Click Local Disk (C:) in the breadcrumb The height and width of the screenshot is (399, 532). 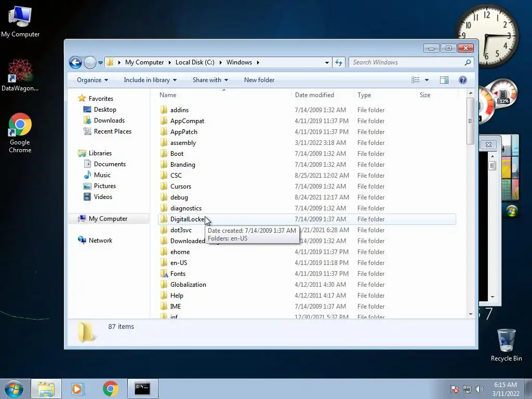tap(195, 62)
